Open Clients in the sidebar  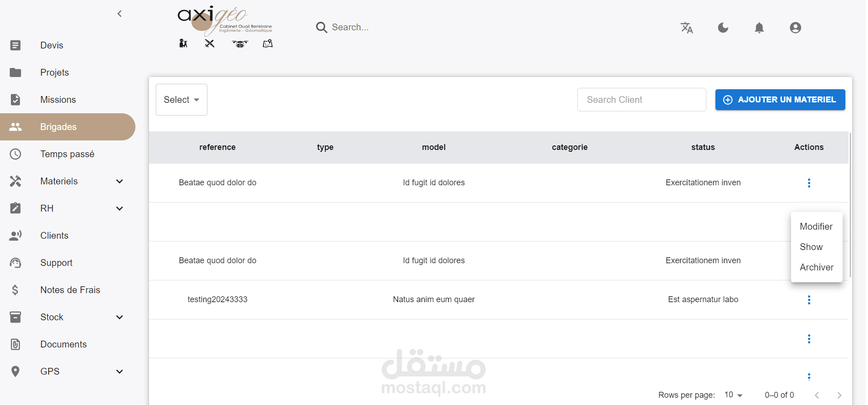(x=54, y=236)
